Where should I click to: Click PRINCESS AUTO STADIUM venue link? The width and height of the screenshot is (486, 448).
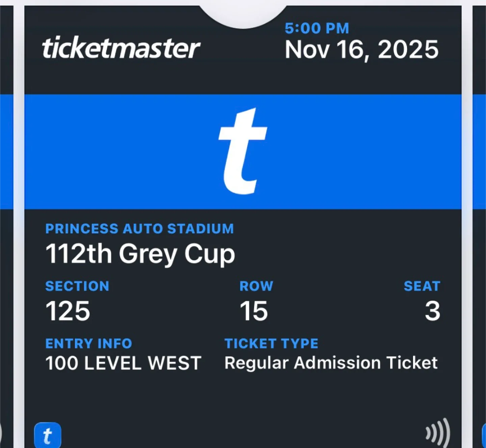click(140, 229)
